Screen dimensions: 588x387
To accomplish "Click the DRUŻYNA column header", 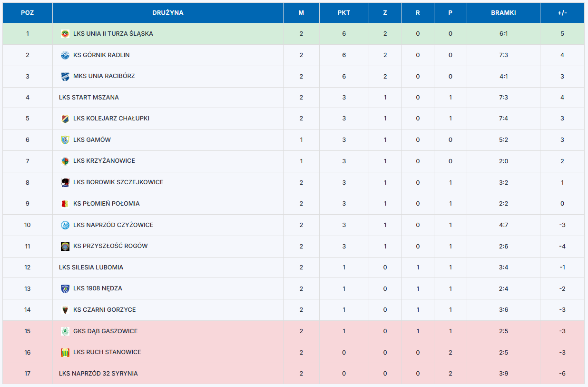I will point(168,13).
